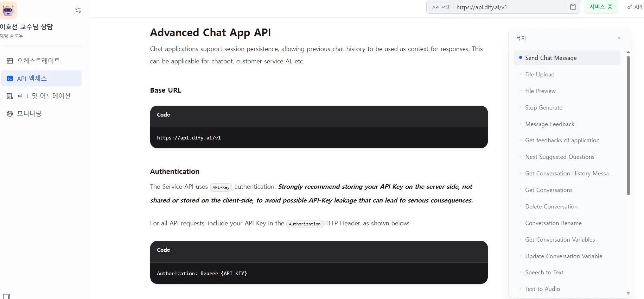Click the 오케스트레이트 window icon
The image size is (644, 299).
click(10, 61)
